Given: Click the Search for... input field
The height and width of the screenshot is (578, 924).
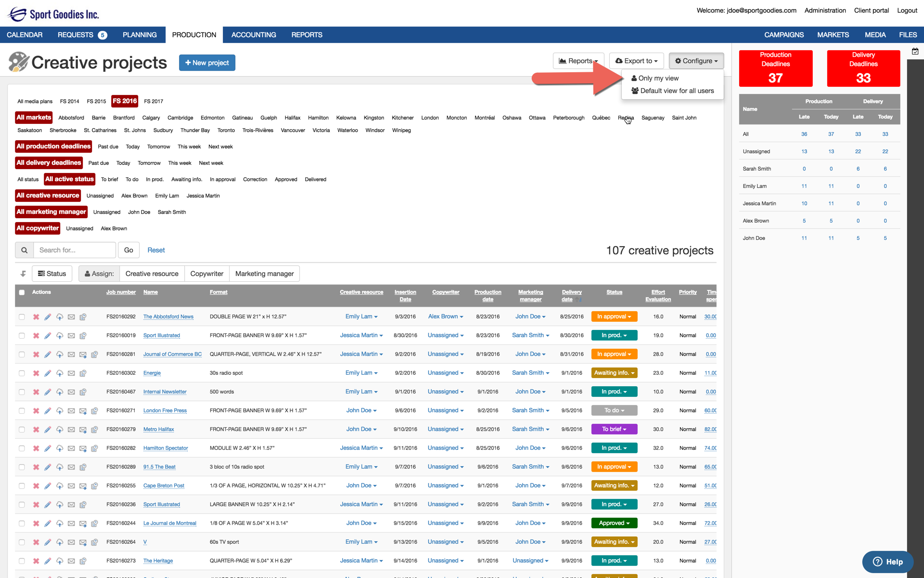Looking at the screenshot, I should pyautogui.click(x=75, y=250).
